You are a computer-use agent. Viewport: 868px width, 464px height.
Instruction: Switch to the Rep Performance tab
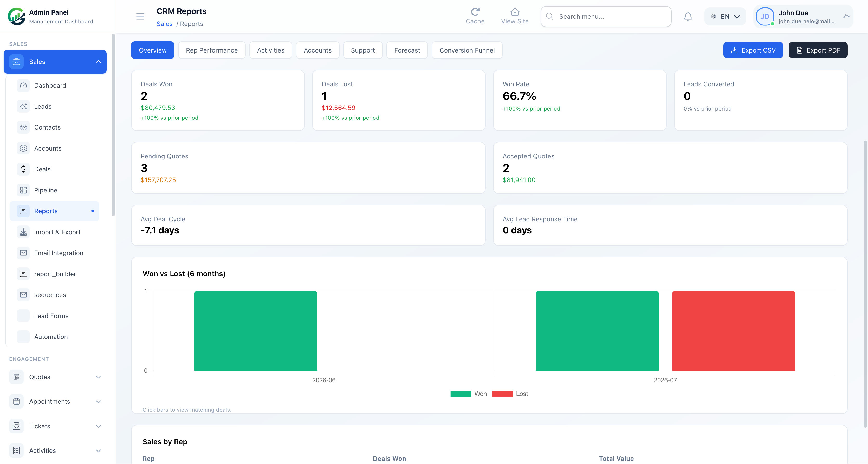point(212,50)
